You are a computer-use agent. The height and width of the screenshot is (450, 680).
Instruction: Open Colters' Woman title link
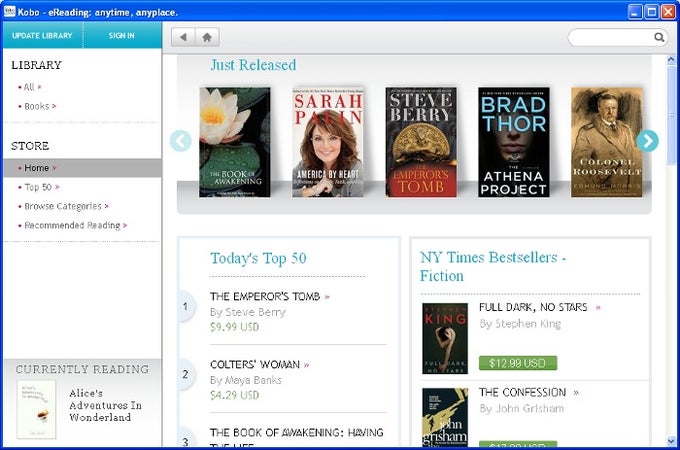pyautogui.click(x=255, y=365)
